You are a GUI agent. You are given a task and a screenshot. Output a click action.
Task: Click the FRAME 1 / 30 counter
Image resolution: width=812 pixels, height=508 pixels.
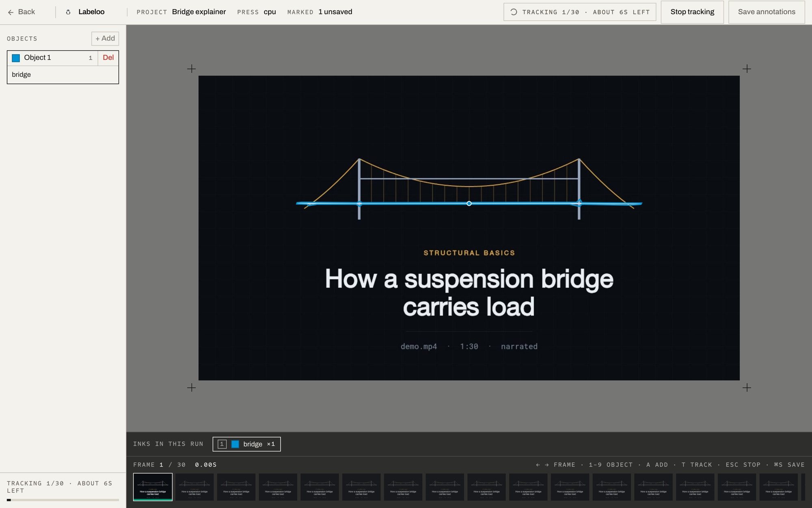(159, 465)
